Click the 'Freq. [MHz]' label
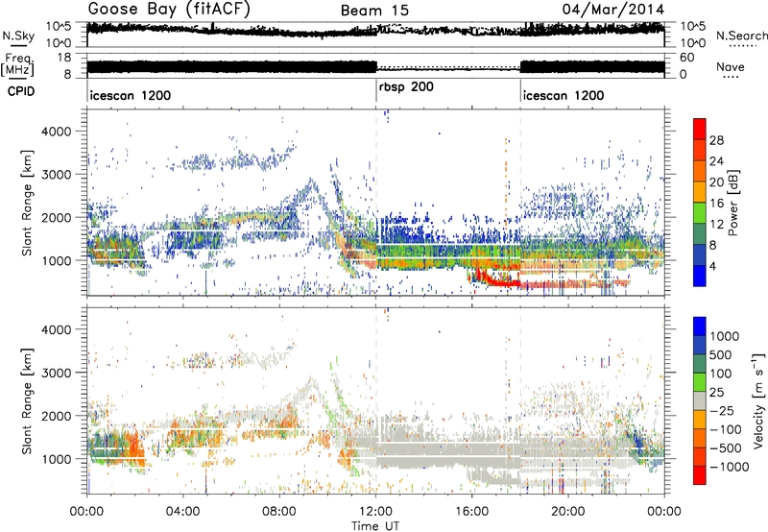This screenshot has height=532, width=768. pyautogui.click(x=18, y=65)
